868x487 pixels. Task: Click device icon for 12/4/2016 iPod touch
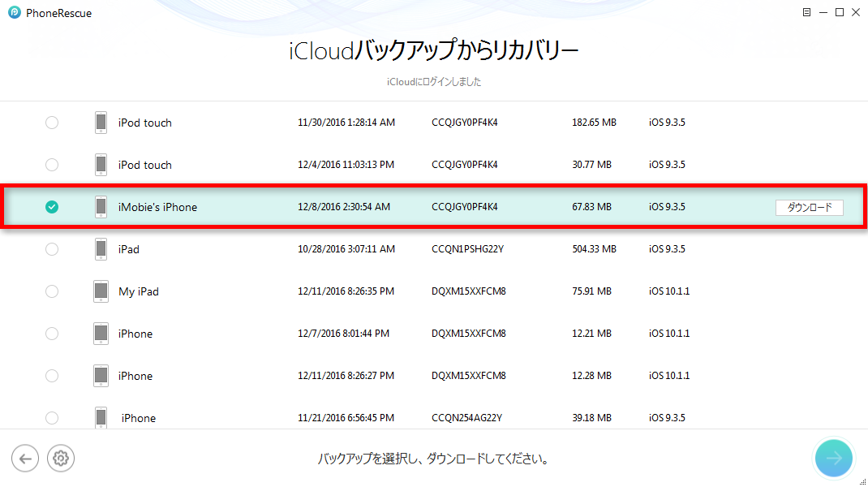tap(101, 165)
